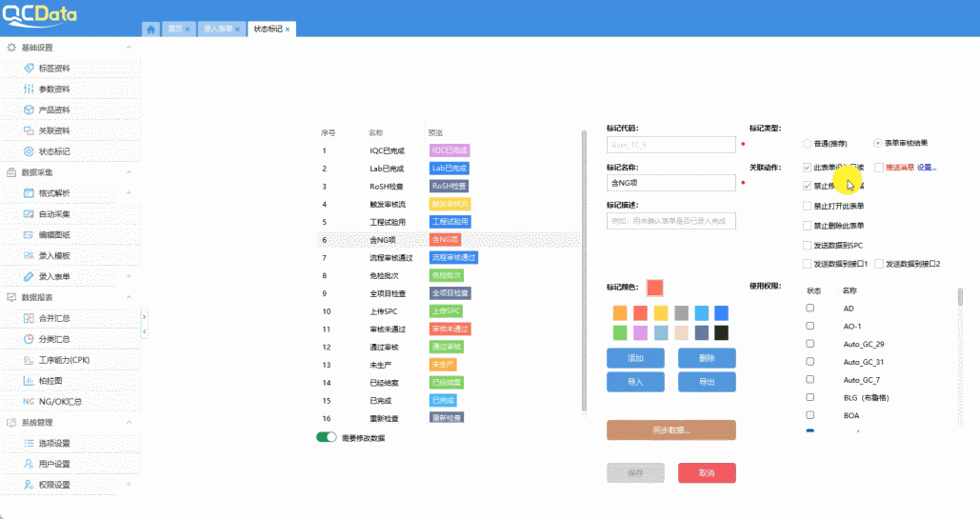This screenshot has height=519, width=980.
Task: Click the 产品资料 cube icon
Action: coord(30,110)
